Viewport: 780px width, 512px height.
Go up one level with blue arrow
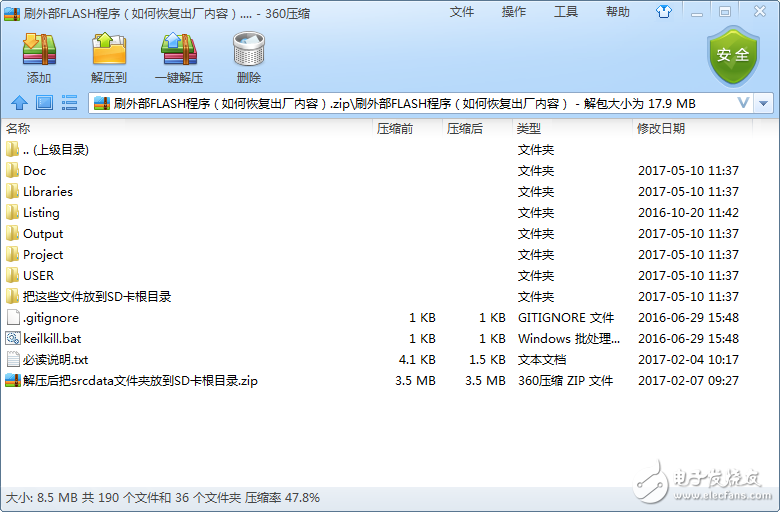19,103
